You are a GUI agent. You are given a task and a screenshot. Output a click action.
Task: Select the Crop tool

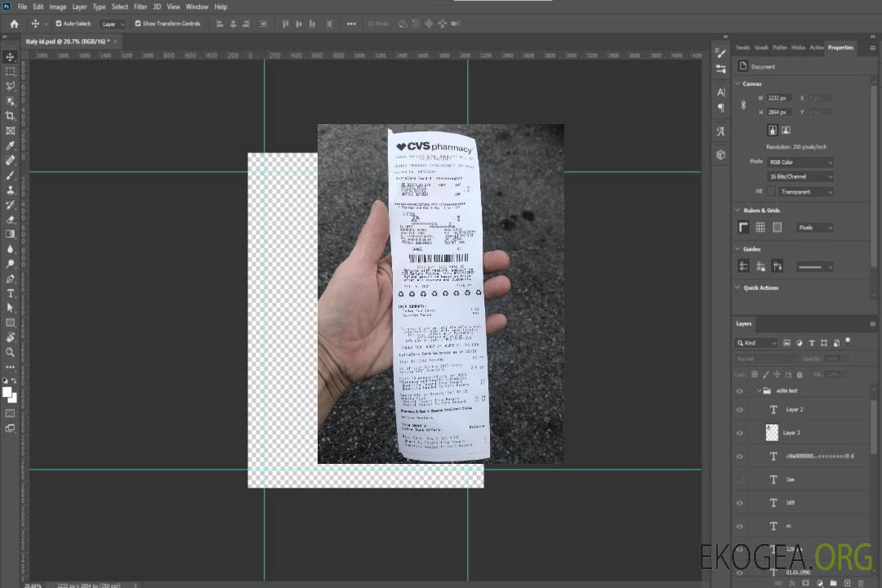(10, 116)
